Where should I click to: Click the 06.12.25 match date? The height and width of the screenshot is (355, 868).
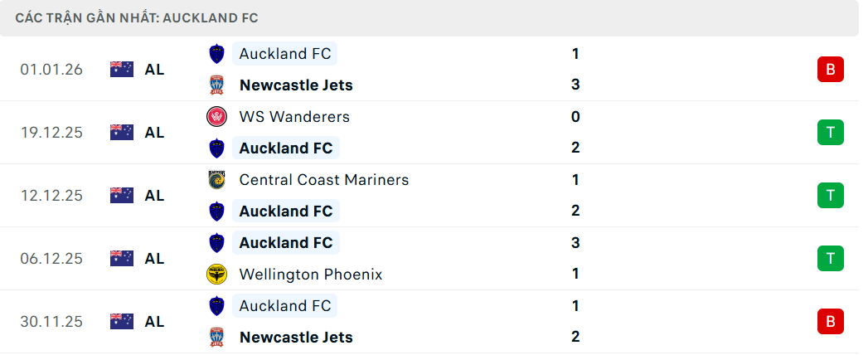(x=51, y=259)
